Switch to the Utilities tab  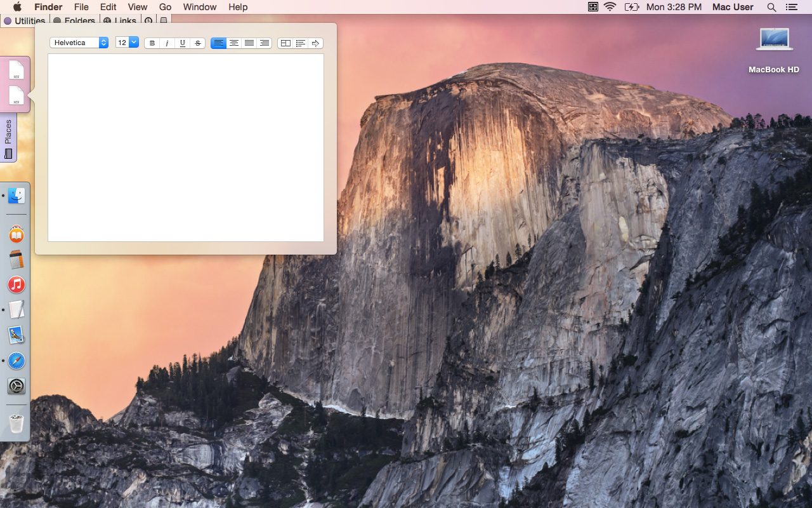tap(25, 20)
